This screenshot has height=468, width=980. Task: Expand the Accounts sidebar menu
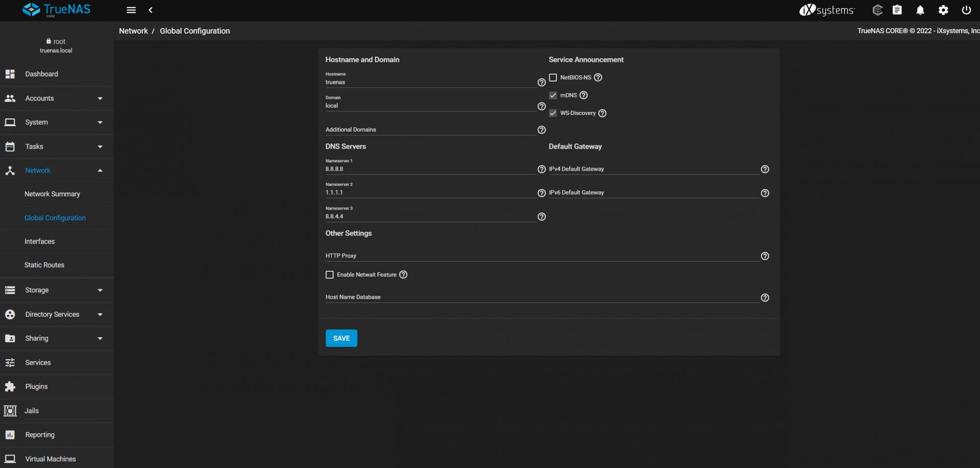click(x=56, y=99)
